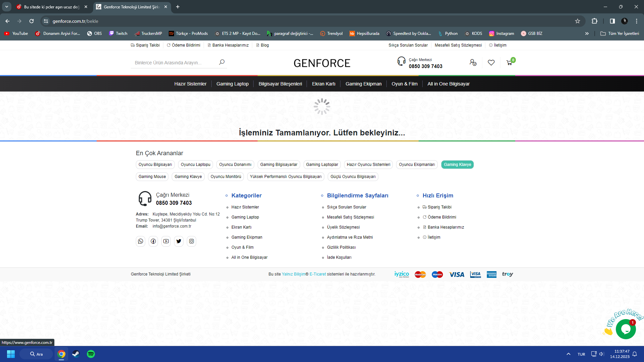Open Chrome's three-dot menu
This screenshot has height=362, width=644.
tap(636, 21)
